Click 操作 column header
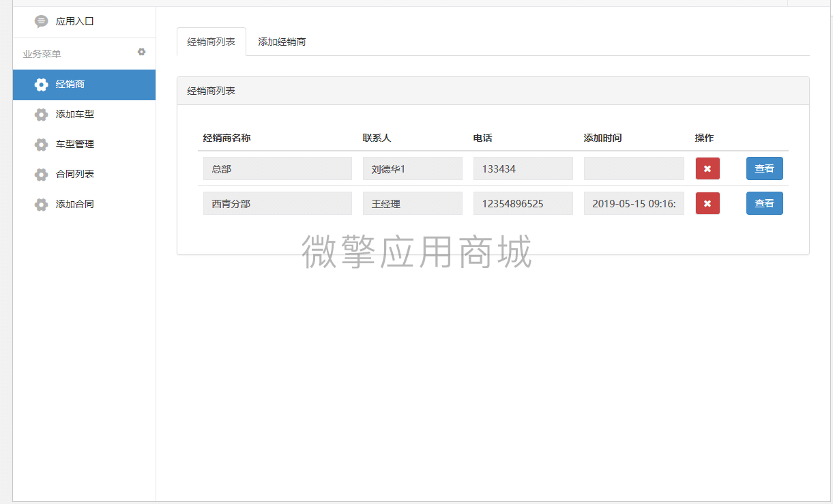The image size is (833, 504). (x=705, y=138)
